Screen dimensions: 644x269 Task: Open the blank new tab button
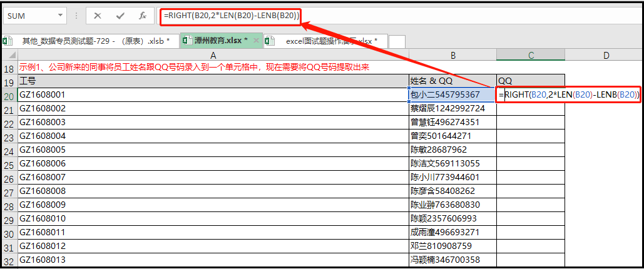[x=397, y=41]
